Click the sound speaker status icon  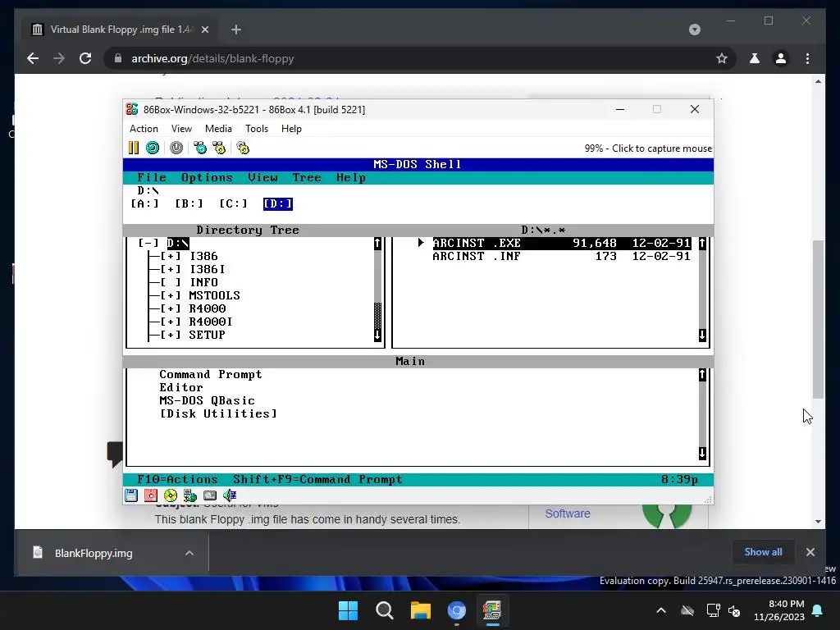pos(230,495)
